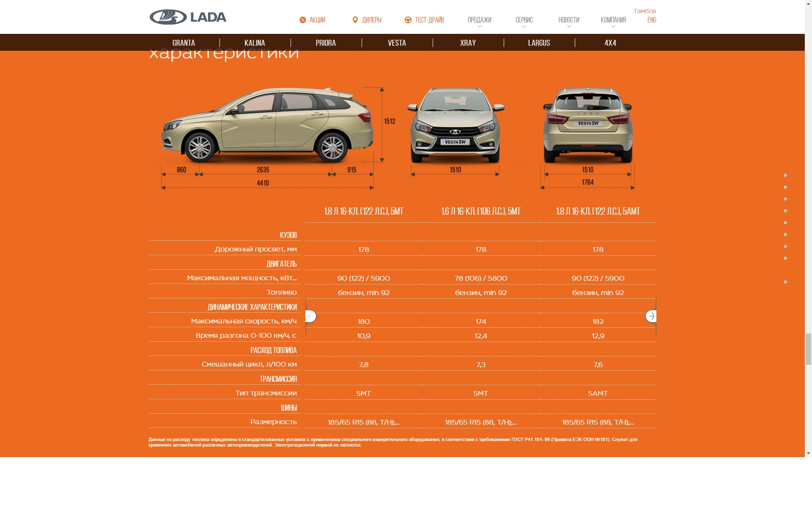Click the 78 (106) / 5800 power value
The height and width of the screenshot is (513, 812).
[481, 278]
